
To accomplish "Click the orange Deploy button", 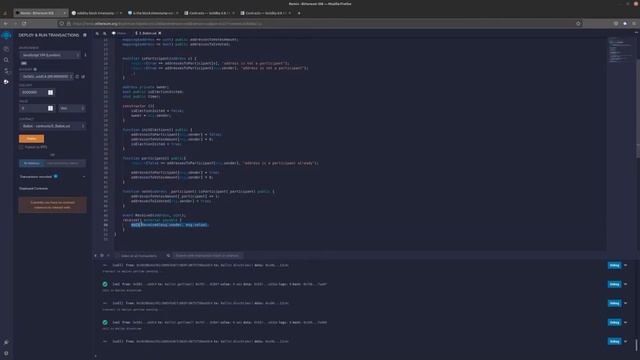I will tap(31, 139).
